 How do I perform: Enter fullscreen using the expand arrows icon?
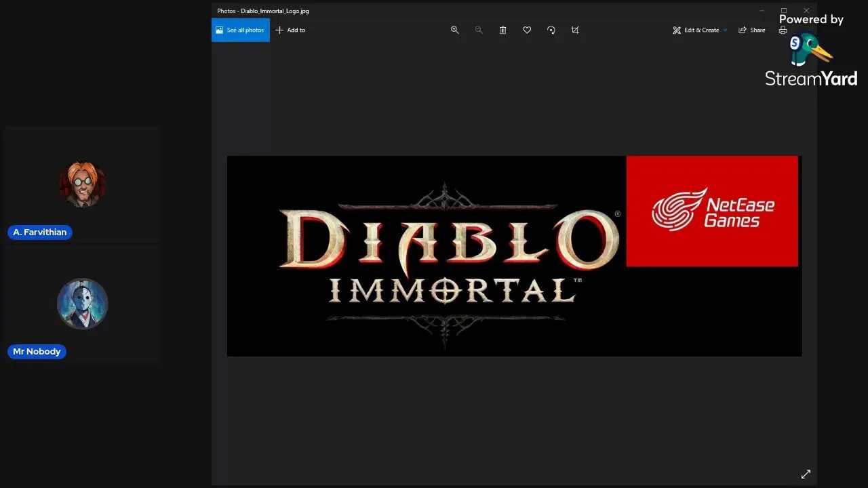806,474
